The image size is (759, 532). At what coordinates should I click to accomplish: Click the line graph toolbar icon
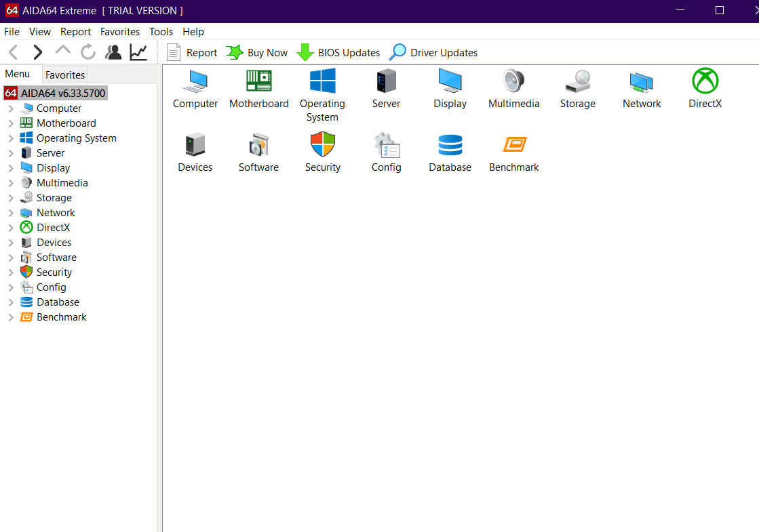(x=138, y=52)
